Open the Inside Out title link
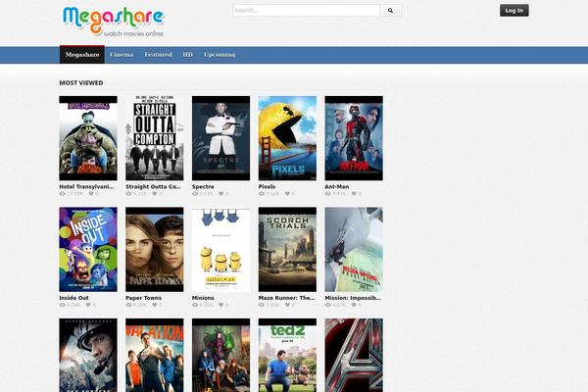The image size is (588, 392). [x=73, y=298]
